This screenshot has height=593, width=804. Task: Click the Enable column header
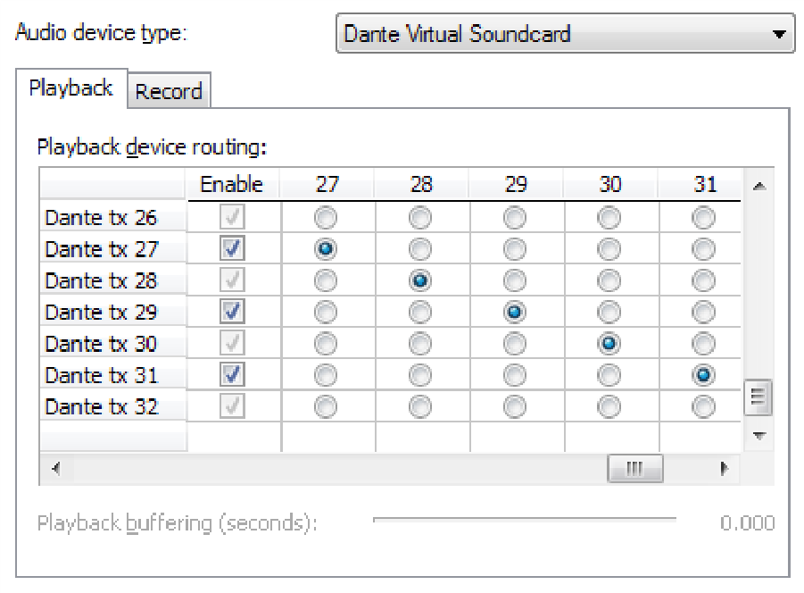[232, 184]
